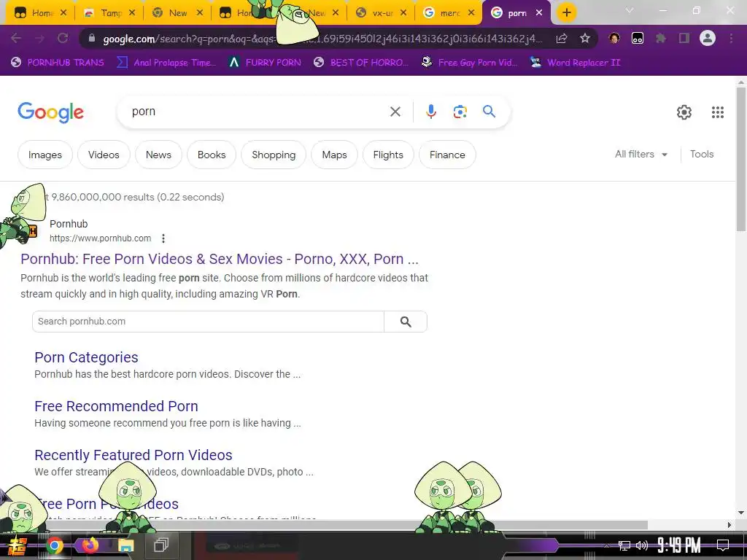Screen dimensions: 747x560
Task: Open the Free Recommended sitelink
Action: pos(116,406)
